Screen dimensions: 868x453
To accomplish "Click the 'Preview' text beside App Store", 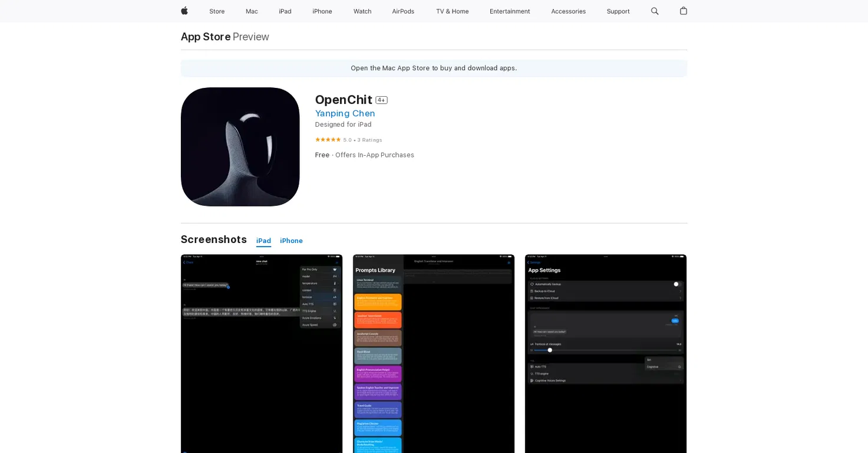I will [x=251, y=37].
